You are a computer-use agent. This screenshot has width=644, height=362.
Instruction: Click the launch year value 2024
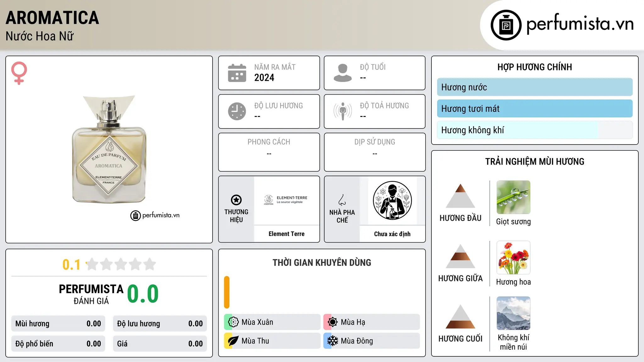tap(264, 78)
